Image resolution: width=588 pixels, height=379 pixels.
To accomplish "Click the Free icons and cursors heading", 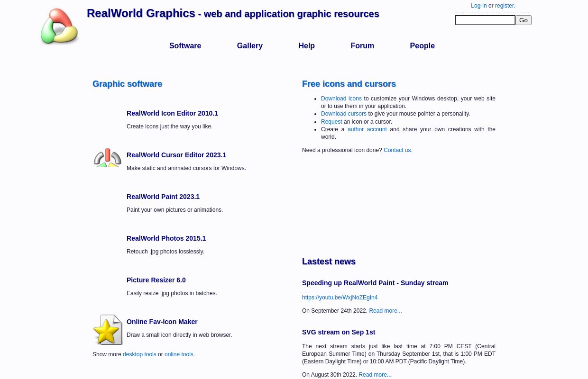I will [x=349, y=84].
